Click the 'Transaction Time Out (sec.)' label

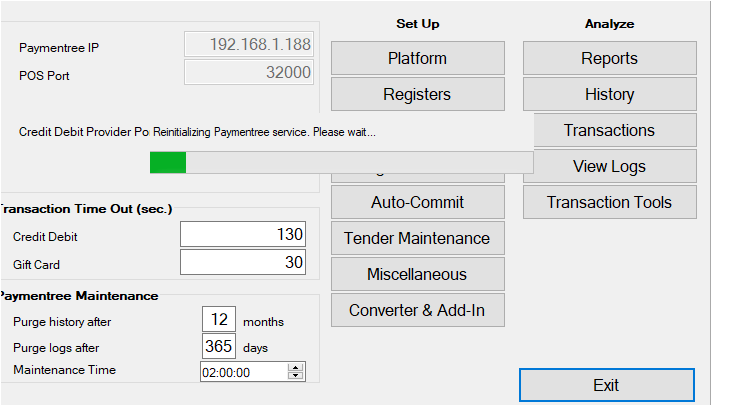click(86, 209)
